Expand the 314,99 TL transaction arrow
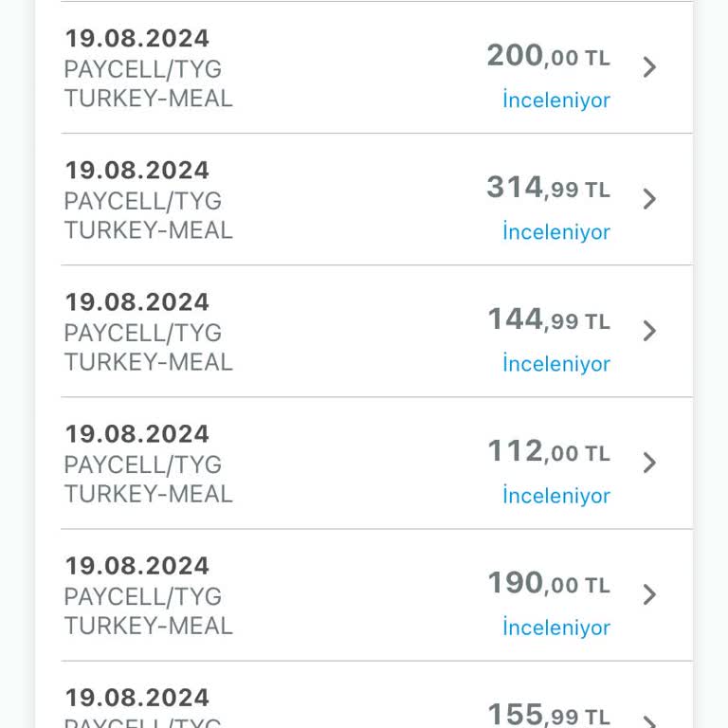 click(x=649, y=199)
